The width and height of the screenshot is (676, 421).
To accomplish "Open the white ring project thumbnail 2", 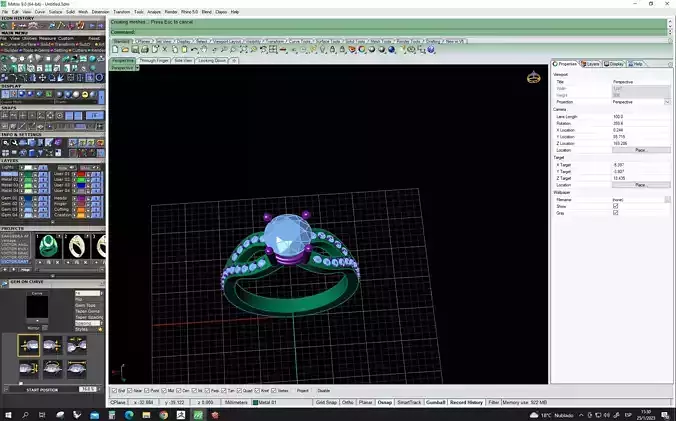I will 77,246.
